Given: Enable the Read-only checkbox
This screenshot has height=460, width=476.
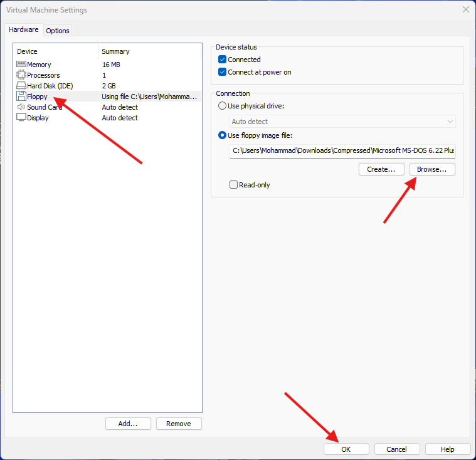Looking at the screenshot, I should coord(234,185).
